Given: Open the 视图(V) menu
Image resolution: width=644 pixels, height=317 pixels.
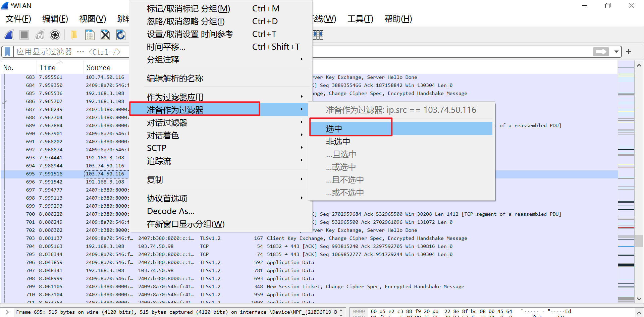Looking at the screenshot, I should point(93,19).
